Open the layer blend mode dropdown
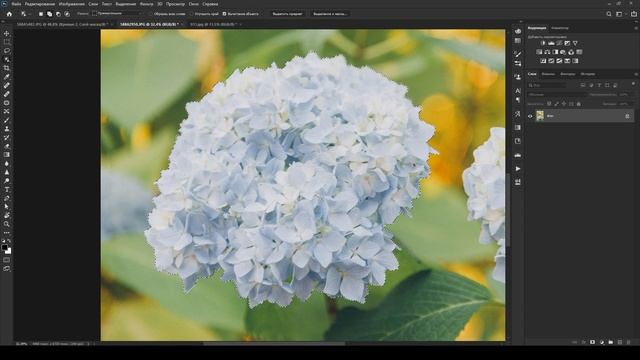This screenshot has height=360, width=640. click(x=557, y=94)
